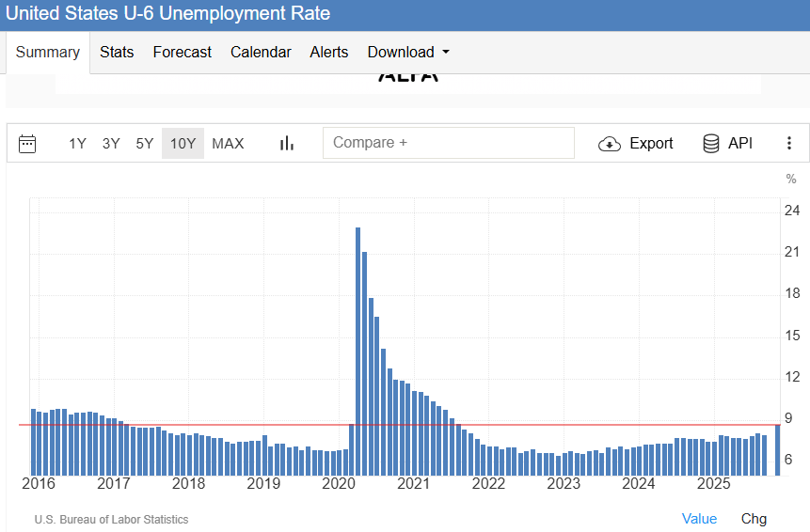Viewport: 810px width, 532px height.
Task: Expand the Download dropdown menu
Action: (408, 53)
